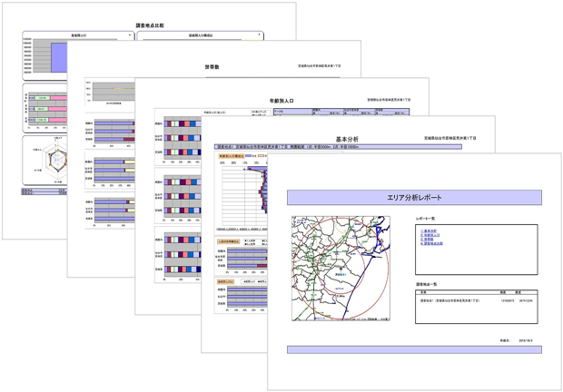Click the area map thumbnail with red circles
This screenshot has height=392, width=563.
[x=341, y=268]
